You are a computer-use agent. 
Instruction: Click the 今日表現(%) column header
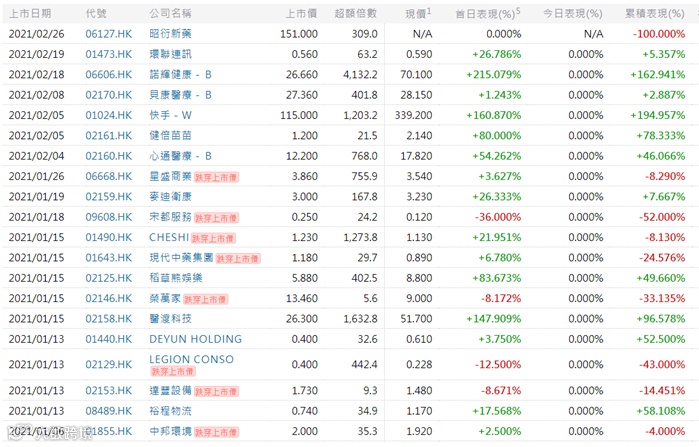(x=573, y=14)
